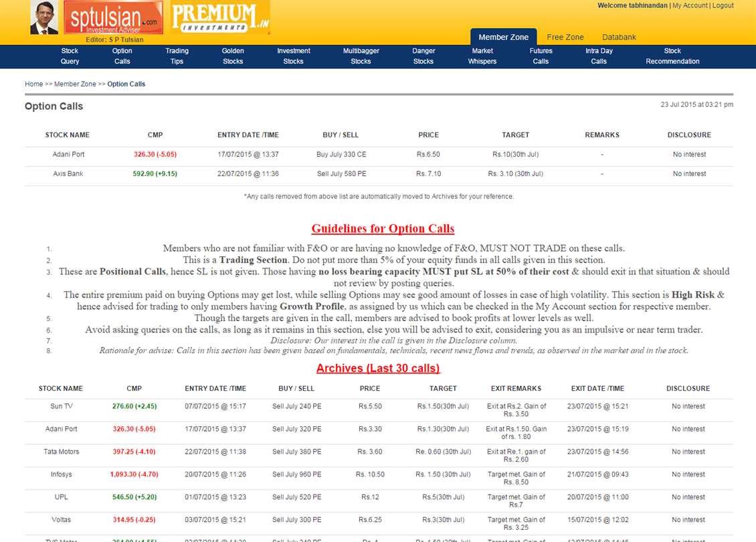Screen dimensions: 756x542
Task: Switch to the Free Zone tab
Action: (565, 37)
